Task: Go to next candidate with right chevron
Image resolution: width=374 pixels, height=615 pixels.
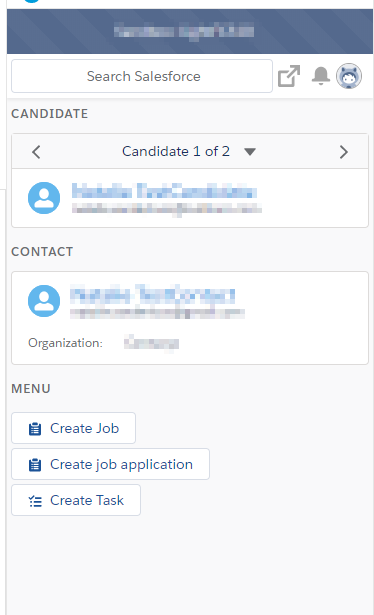Action: click(344, 152)
